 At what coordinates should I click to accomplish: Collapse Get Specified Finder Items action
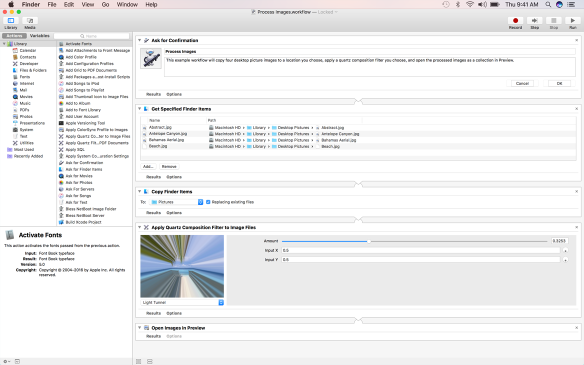(x=139, y=109)
